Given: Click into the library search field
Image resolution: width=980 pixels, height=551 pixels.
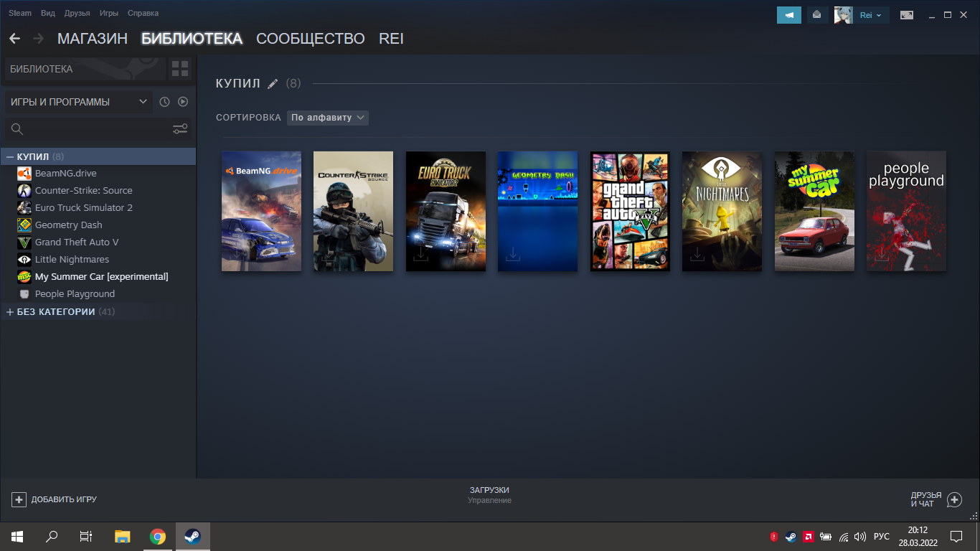Looking at the screenshot, I should coord(97,129).
